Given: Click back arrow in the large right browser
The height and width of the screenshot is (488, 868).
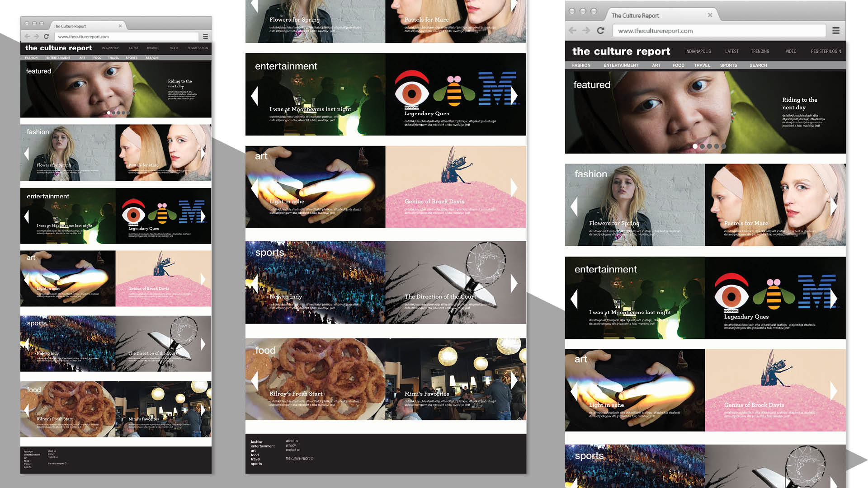Looking at the screenshot, I should point(573,30).
